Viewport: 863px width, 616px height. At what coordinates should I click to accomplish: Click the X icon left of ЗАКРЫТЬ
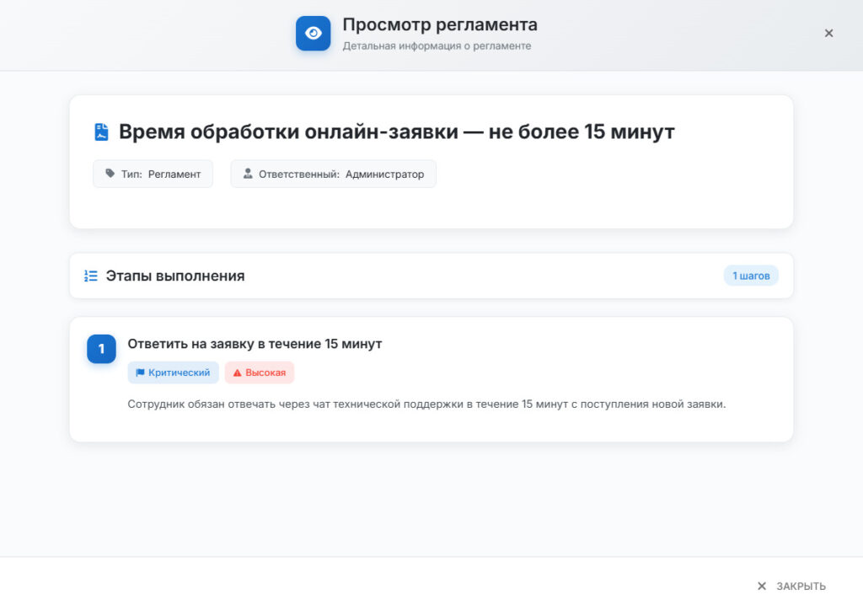point(762,587)
